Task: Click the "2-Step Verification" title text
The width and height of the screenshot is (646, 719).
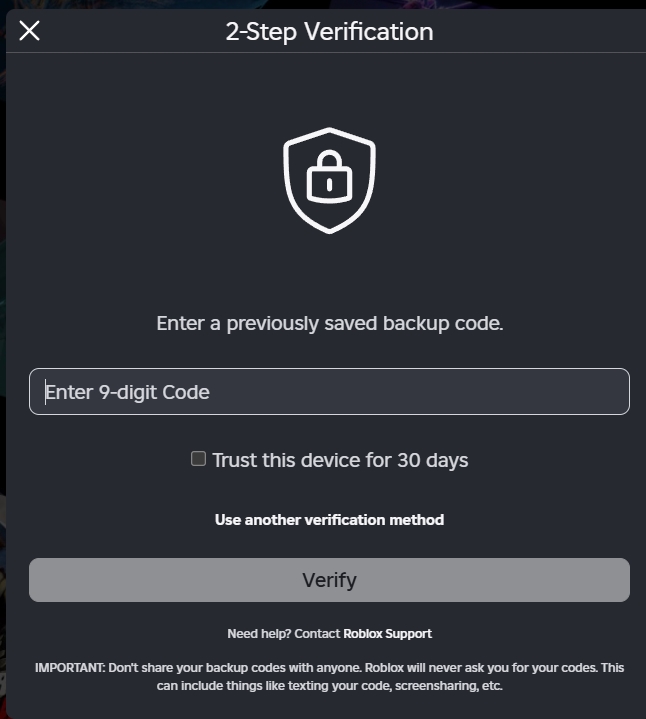Action: click(x=329, y=32)
